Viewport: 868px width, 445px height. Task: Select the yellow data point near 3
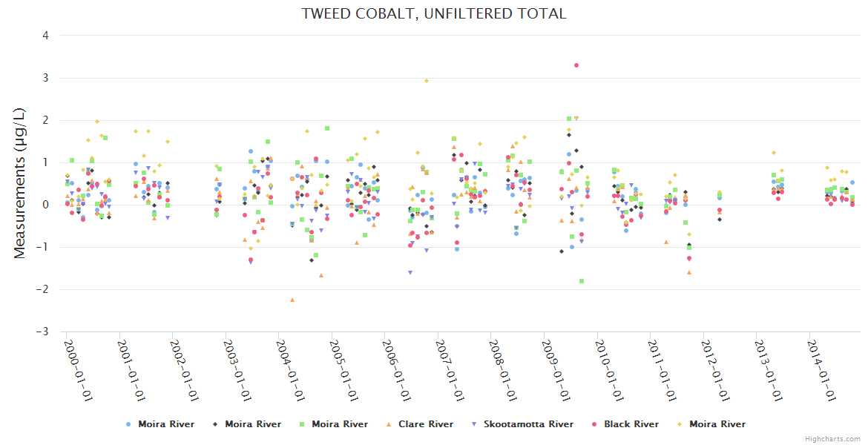pos(427,81)
